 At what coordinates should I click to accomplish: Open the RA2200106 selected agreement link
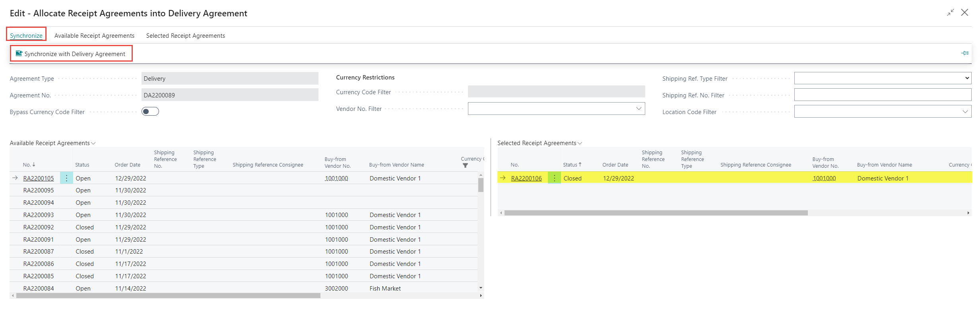[526, 178]
